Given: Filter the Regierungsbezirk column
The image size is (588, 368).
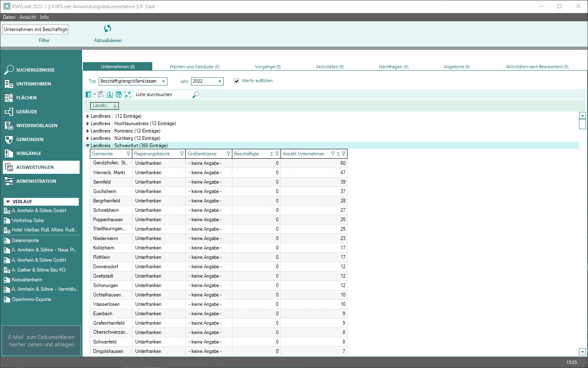Looking at the screenshot, I should pos(182,154).
